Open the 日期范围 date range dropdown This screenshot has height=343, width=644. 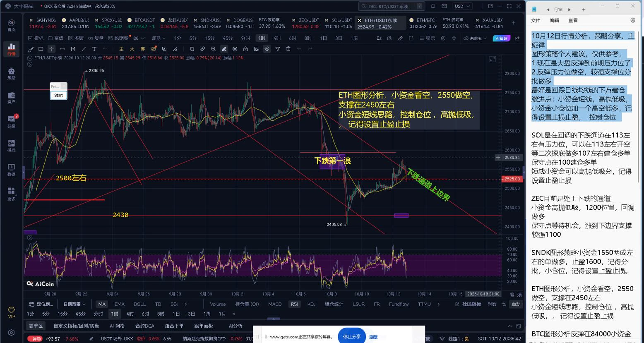[74, 304]
